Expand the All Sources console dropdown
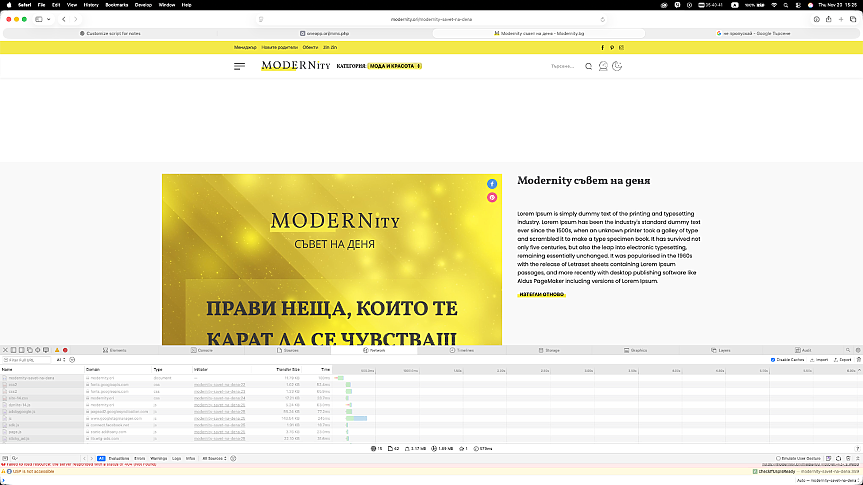Image resolution: width=863 pixels, height=485 pixels. pos(215,457)
